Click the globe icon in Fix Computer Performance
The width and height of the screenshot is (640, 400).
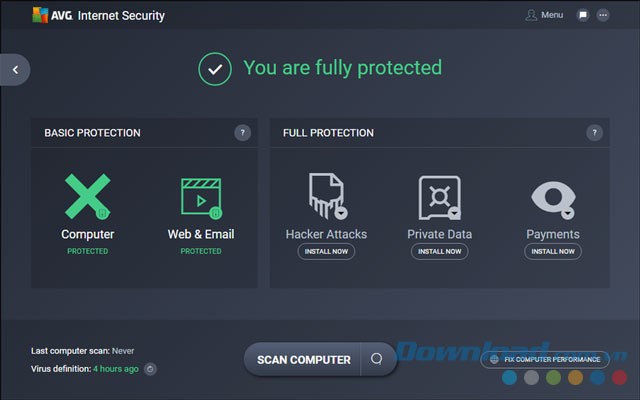click(494, 360)
